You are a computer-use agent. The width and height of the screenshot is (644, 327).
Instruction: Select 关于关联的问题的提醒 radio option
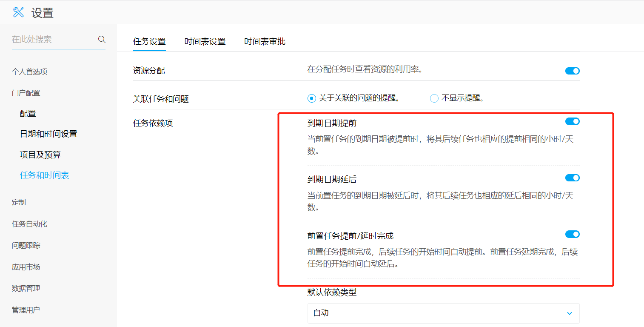pos(312,98)
